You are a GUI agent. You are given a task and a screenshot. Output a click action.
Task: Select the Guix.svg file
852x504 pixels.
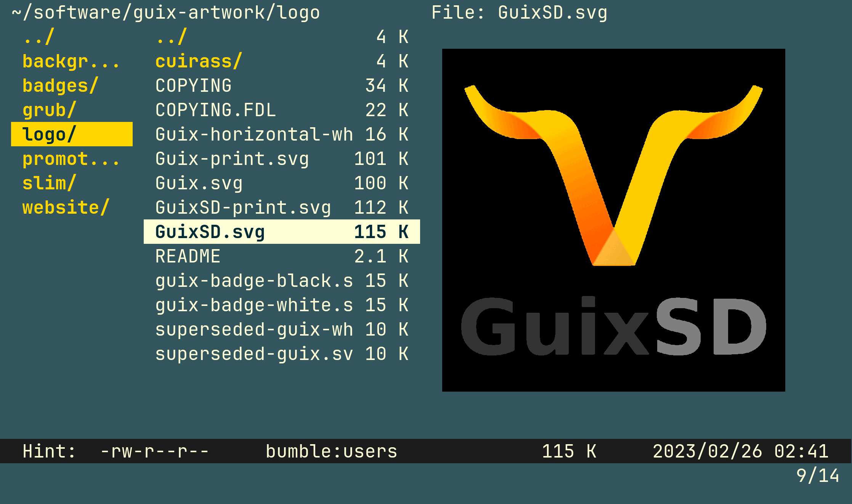tap(199, 183)
